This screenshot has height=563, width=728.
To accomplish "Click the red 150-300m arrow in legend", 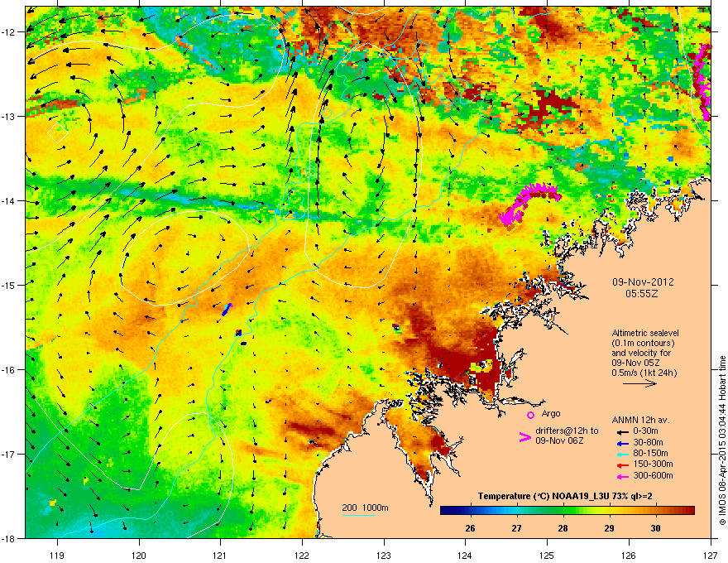I will pos(621,464).
